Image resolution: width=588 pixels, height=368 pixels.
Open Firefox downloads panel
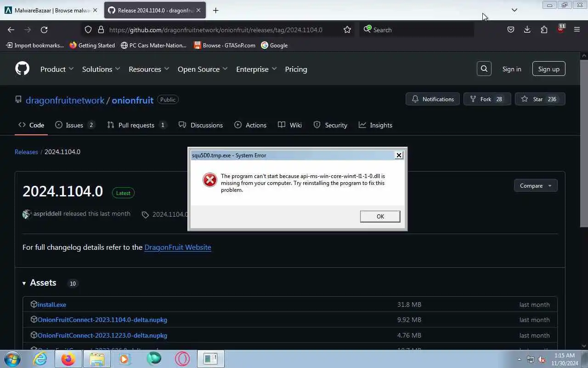tap(527, 29)
